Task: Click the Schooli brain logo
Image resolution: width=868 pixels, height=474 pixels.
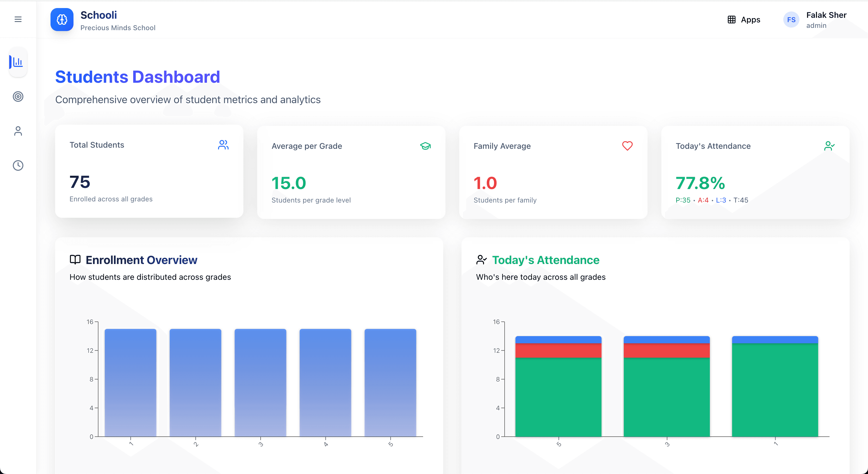Action: [62, 20]
